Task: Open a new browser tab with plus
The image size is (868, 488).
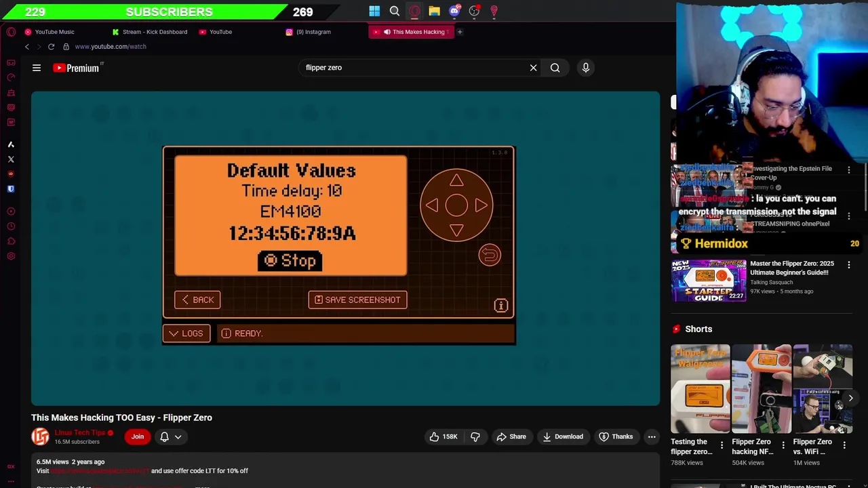Action: pos(460,32)
